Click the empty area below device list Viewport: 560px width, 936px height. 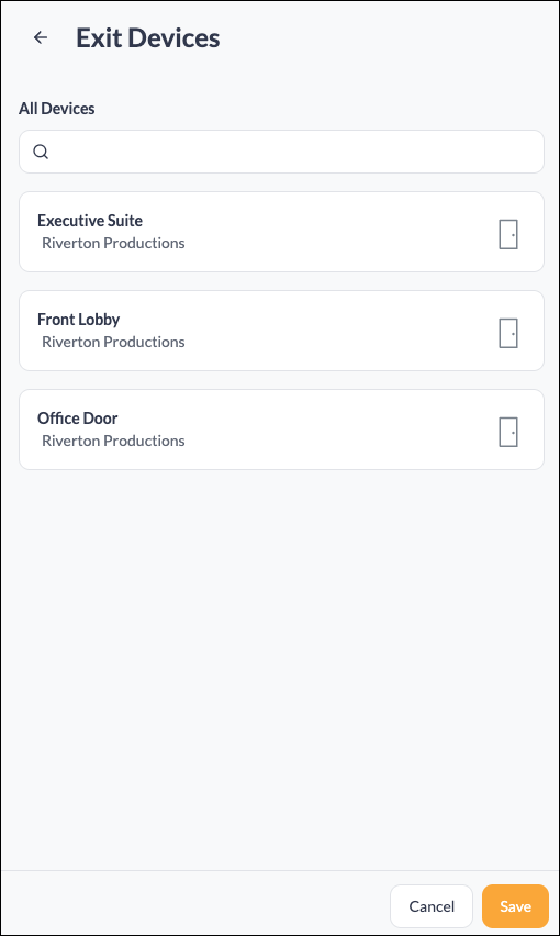pos(280,670)
